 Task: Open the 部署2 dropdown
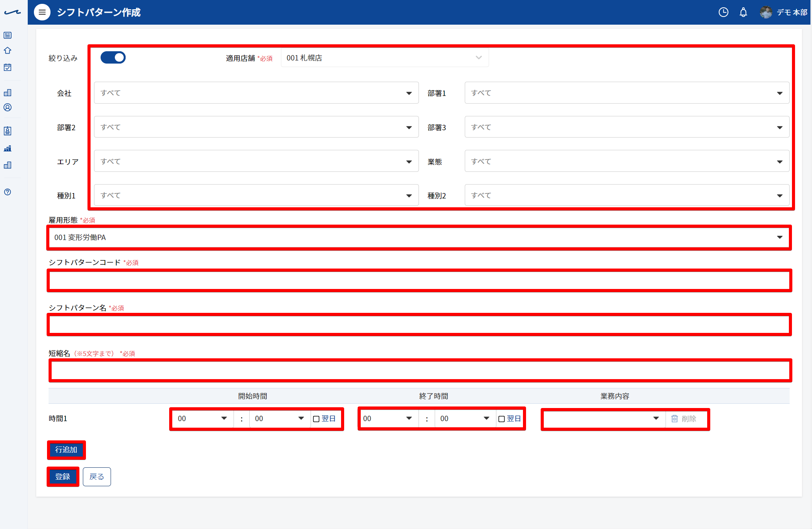pos(256,127)
